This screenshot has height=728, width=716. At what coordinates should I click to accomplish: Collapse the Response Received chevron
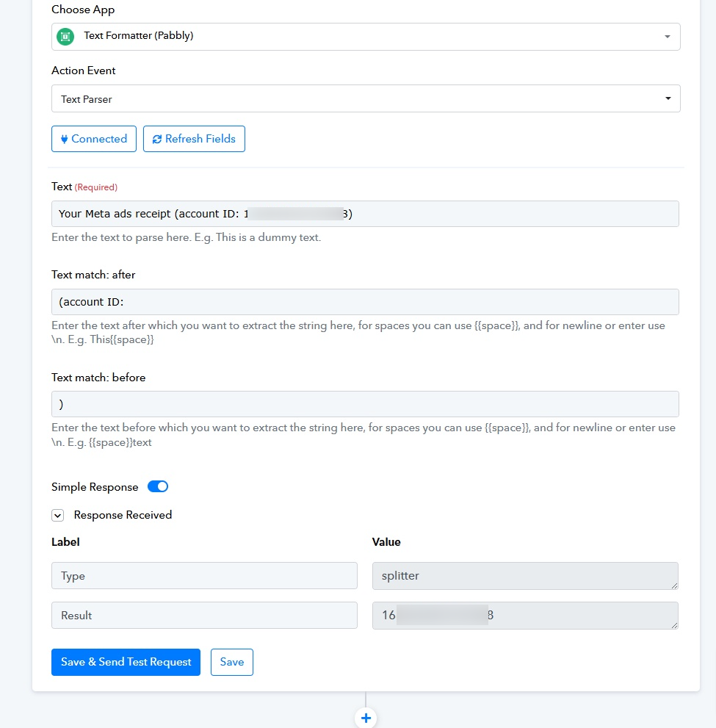coord(57,516)
